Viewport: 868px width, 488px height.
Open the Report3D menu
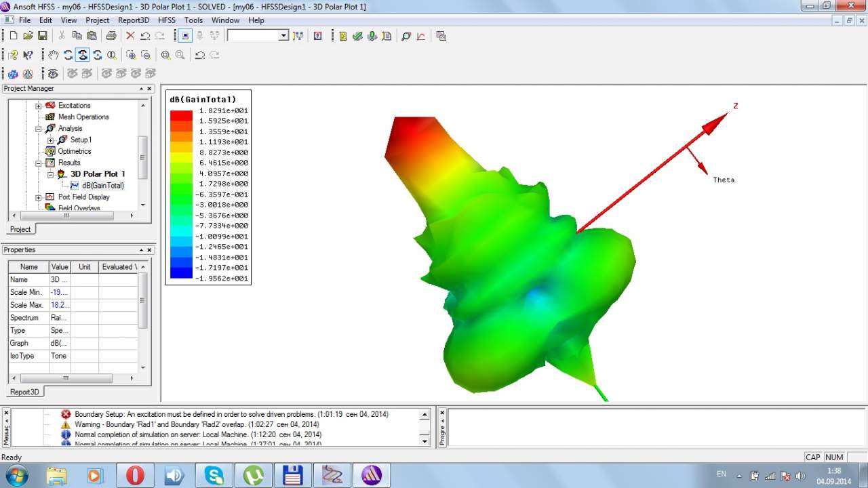pos(133,20)
